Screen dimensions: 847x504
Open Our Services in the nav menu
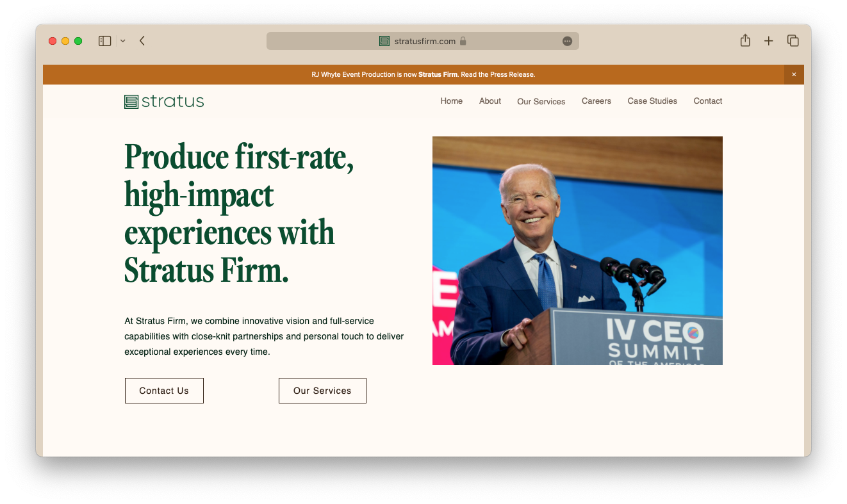541,101
